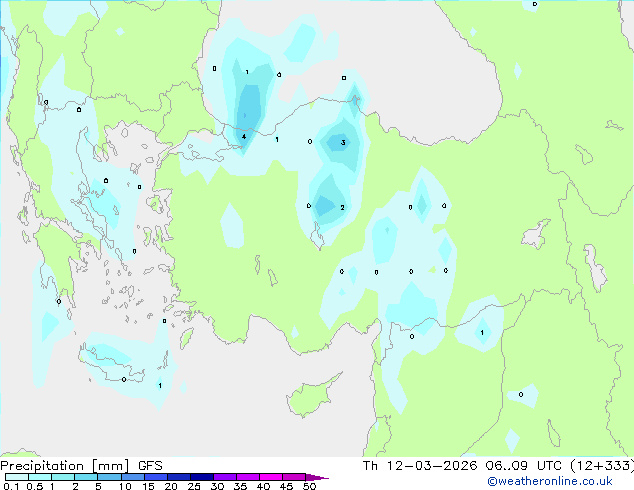634x490 pixels.
Task: Click the '30' legend scale label
Action: (x=217, y=486)
